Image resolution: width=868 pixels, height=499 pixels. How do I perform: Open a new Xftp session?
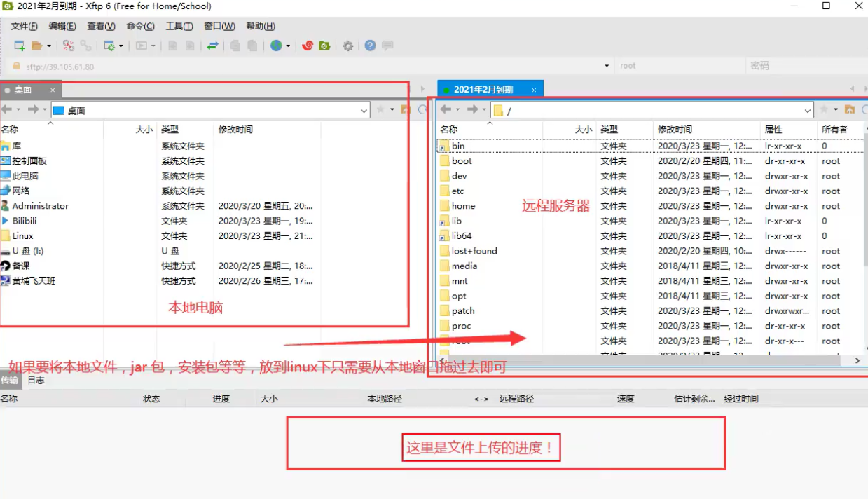pyautogui.click(x=18, y=46)
